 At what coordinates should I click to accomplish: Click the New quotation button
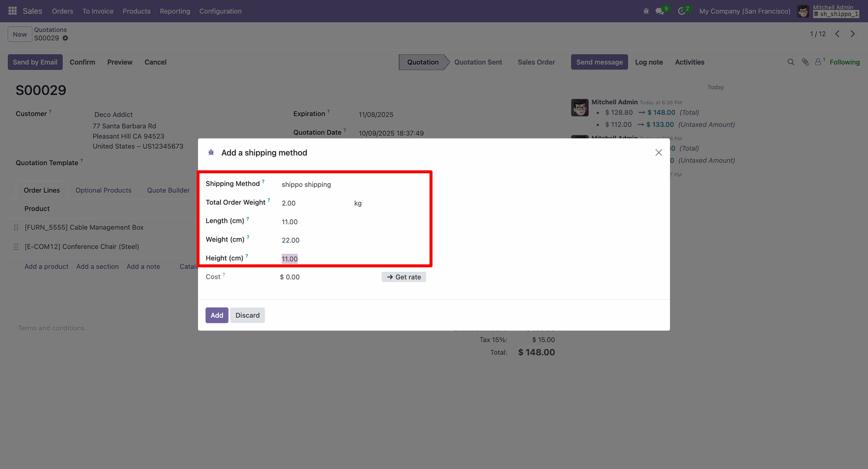[x=20, y=34]
